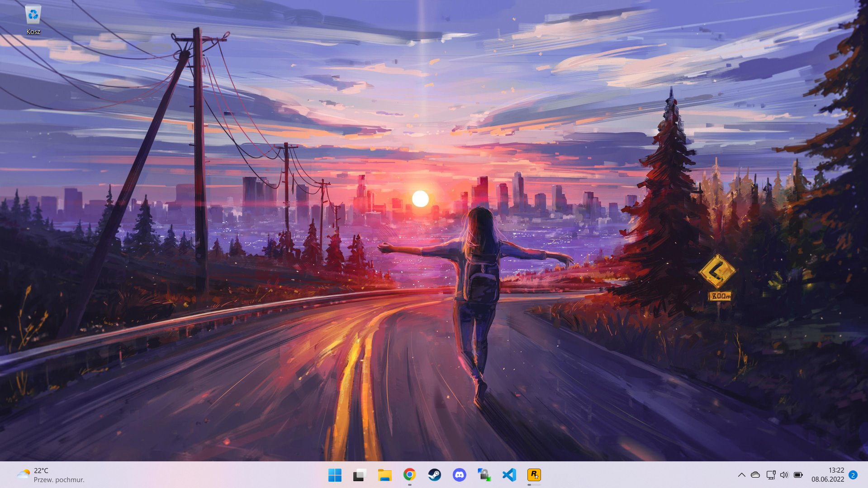
Task: Click the volume speaker tray icon
Action: point(784,475)
